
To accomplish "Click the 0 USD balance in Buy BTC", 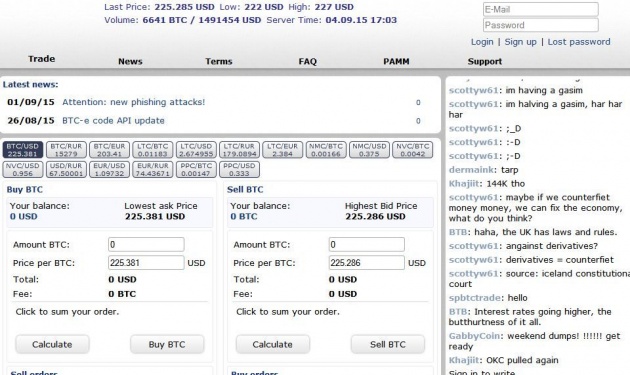I will (24, 217).
